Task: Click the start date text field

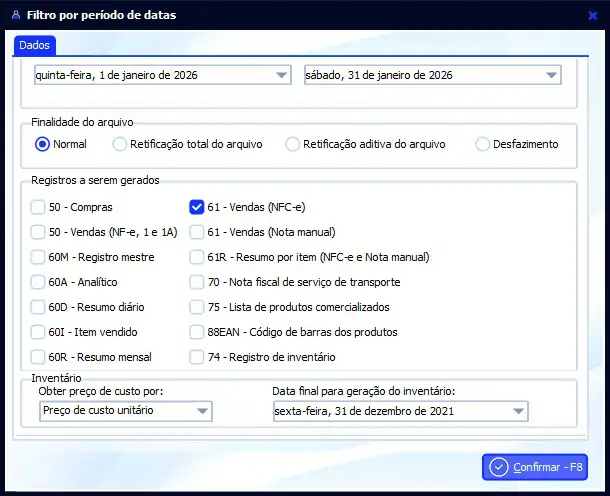Action: pos(150,75)
